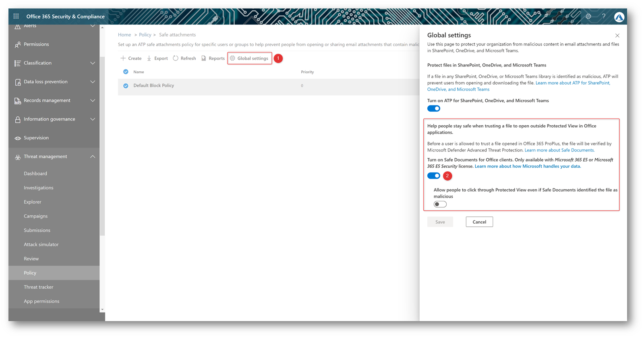Image resolution: width=644 pixels, height=338 pixels.
Task: Click the sidebar scrollbar down arrow
Action: 102,309
